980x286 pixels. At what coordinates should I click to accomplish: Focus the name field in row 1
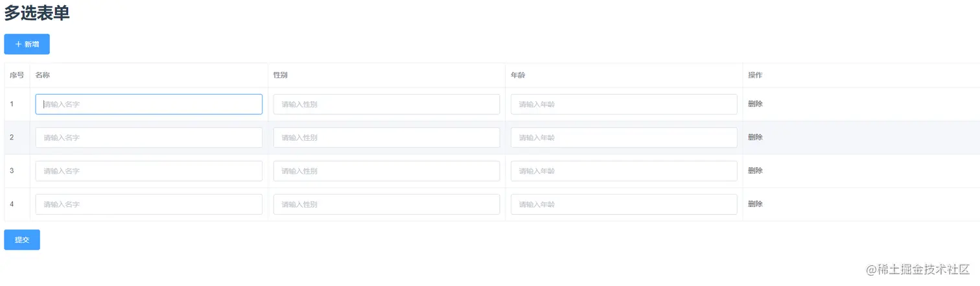coord(148,104)
